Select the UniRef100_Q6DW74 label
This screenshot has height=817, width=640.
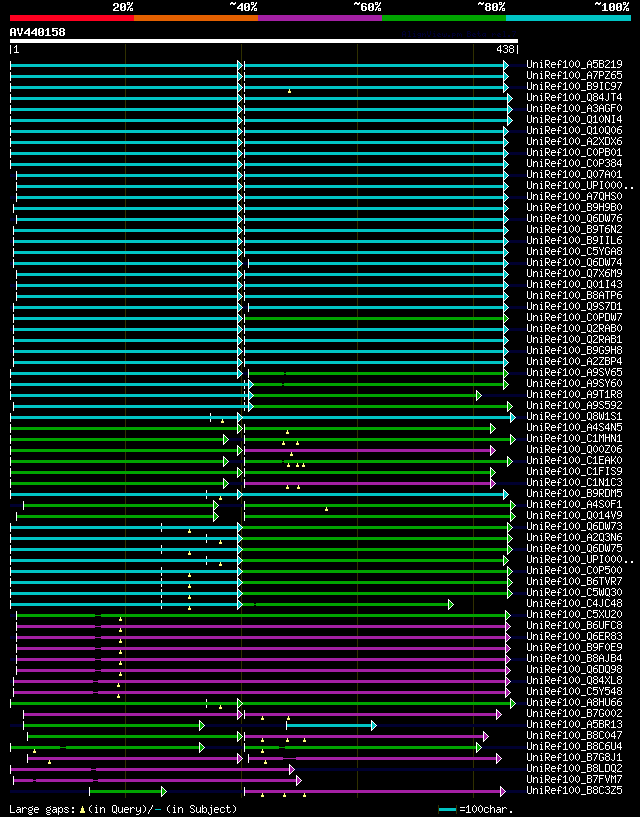(574, 262)
